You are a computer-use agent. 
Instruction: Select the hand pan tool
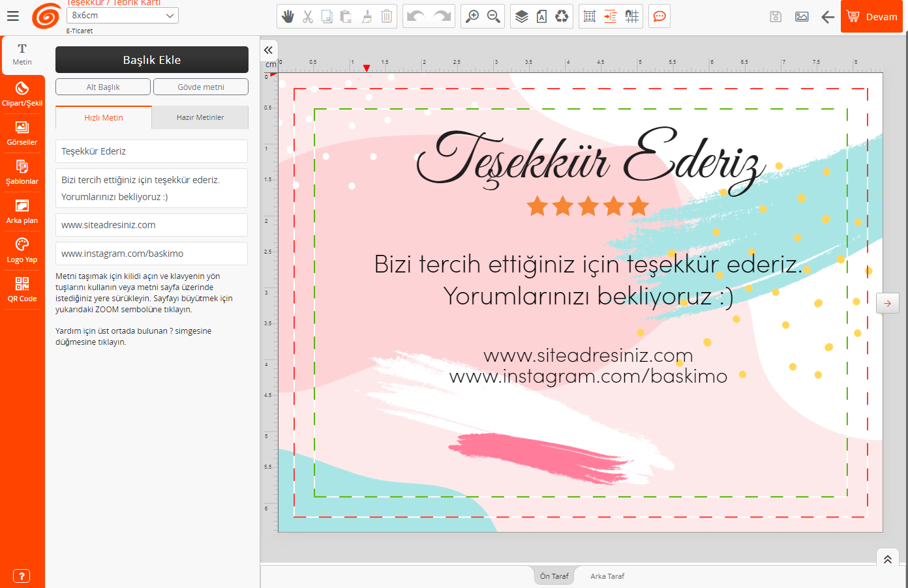pos(288,16)
